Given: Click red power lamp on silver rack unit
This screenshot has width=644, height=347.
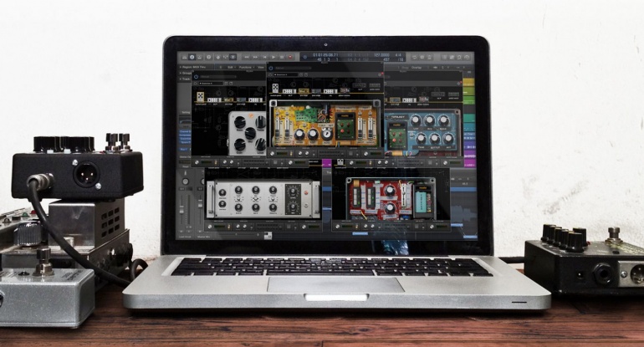Looking at the screenshot, I should [306, 192].
